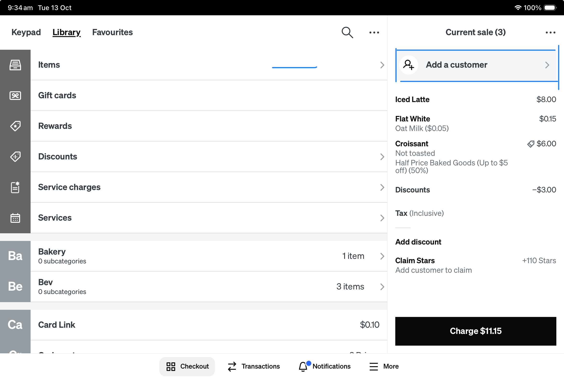Viewport: 564px width, 392px height.
Task: Select the Flat White line item
Action: point(476,124)
